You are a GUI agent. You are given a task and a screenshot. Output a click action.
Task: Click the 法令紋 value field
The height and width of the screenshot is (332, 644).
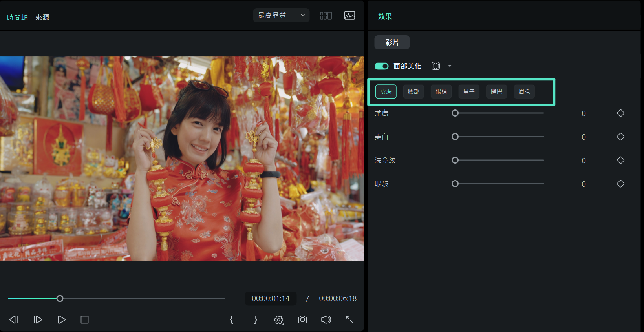tap(584, 161)
